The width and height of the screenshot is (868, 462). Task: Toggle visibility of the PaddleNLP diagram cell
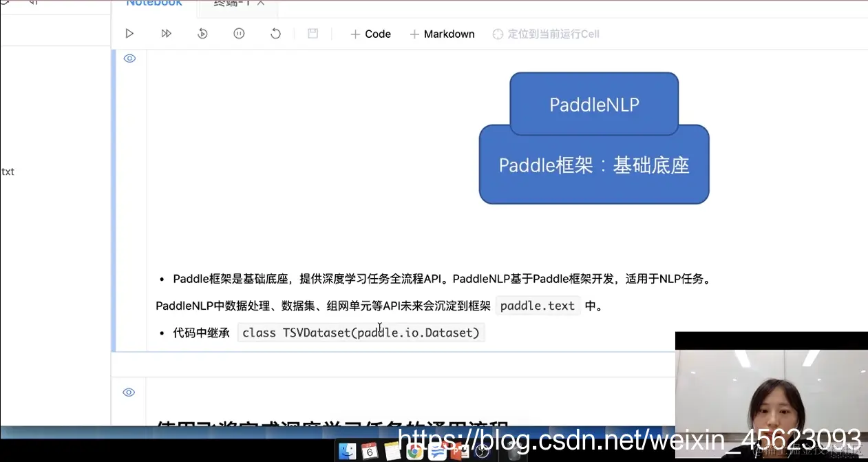tap(129, 59)
